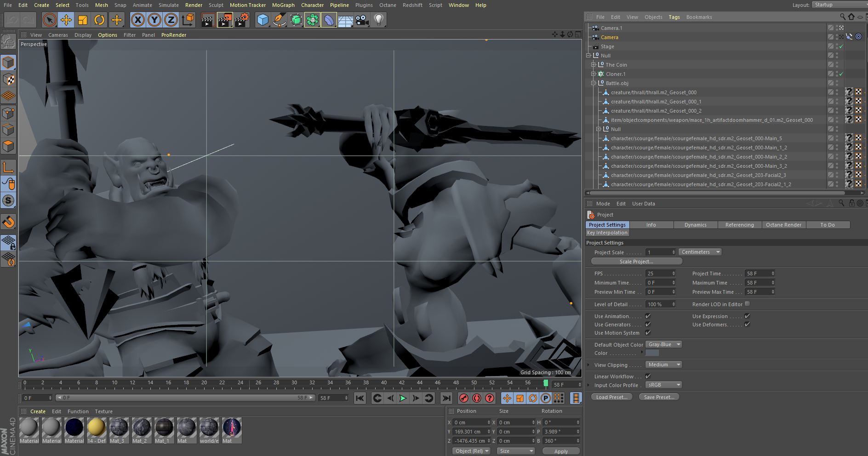Image resolution: width=868 pixels, height=456 pixels.
Task: Open View Clipping dropdown
Action: click(663, 365)
